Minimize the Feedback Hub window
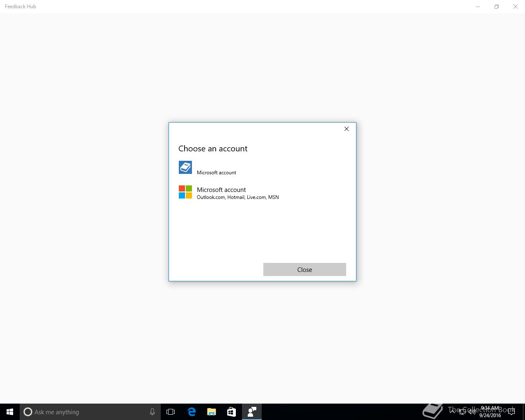The height and width of the screenshot is (420, 525). 478,7
